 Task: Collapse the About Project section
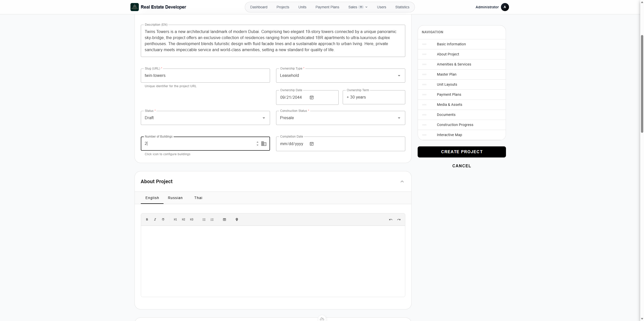pos(402,181)
